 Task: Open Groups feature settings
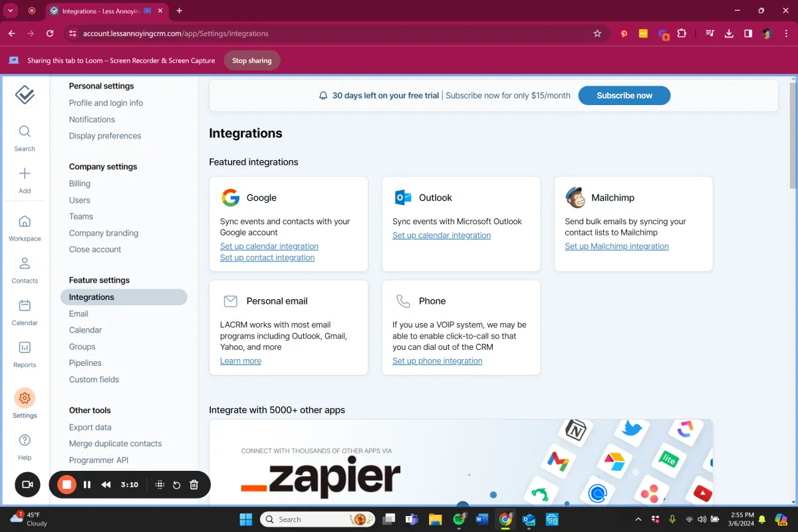pyautogui.click(x=82, y=346)
